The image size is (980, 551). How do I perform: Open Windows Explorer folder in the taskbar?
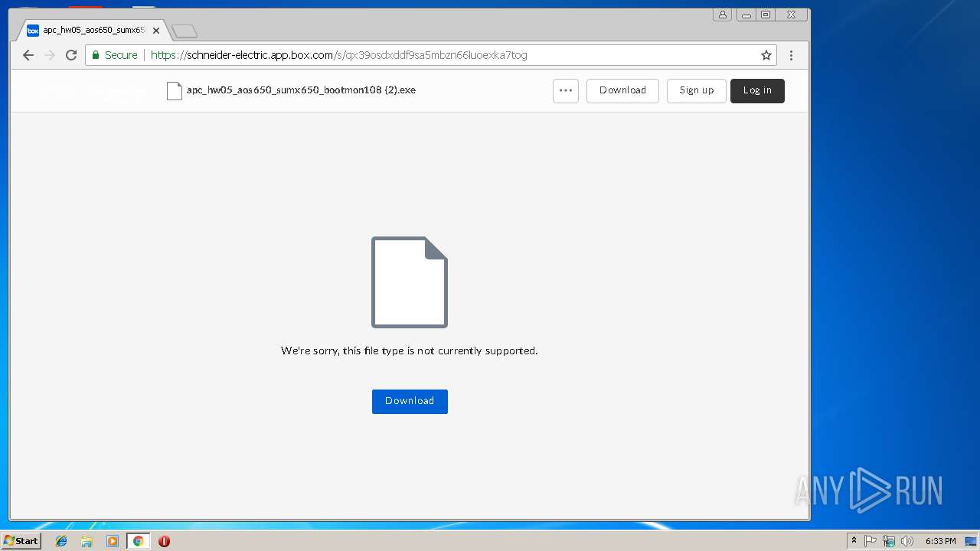point(87,541)
